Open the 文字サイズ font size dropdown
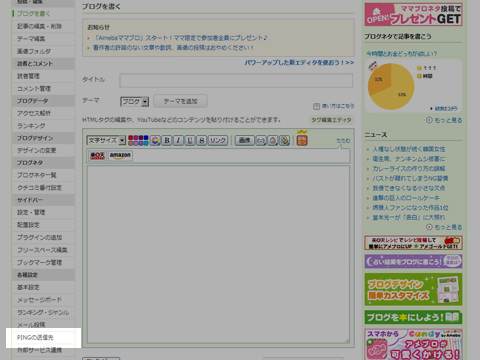The height and width of the screenshot is (360, 480). point(106,140)
